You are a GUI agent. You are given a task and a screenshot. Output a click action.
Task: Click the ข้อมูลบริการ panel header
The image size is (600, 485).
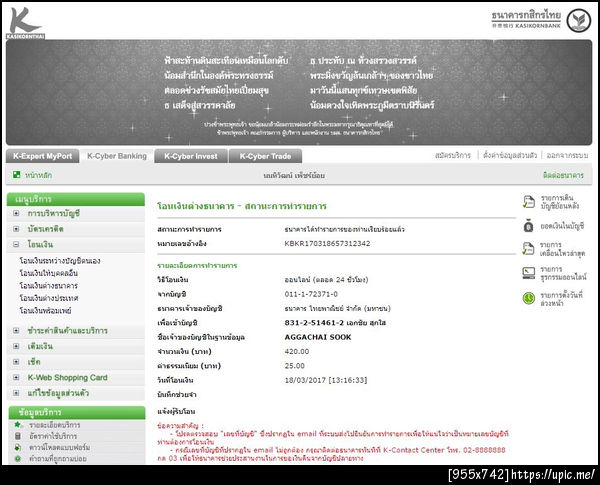pos(77,413)
